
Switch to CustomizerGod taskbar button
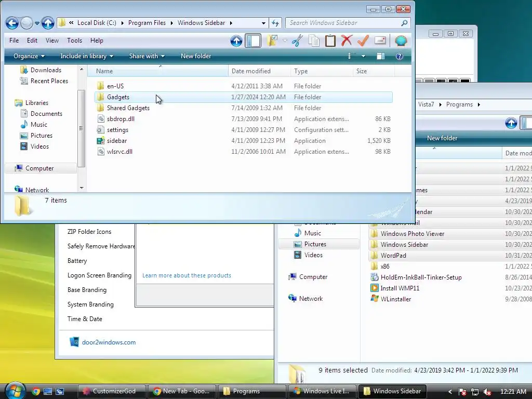[x=112, y=391]
